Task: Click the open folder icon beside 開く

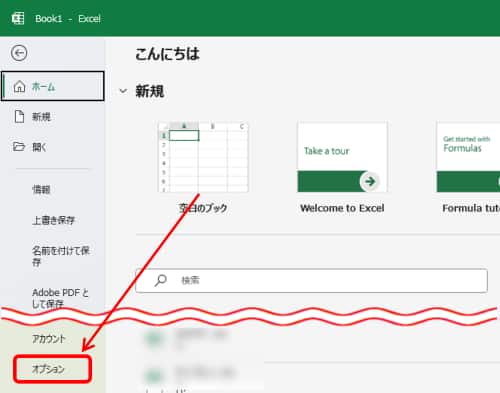Action: coord(19,146)
